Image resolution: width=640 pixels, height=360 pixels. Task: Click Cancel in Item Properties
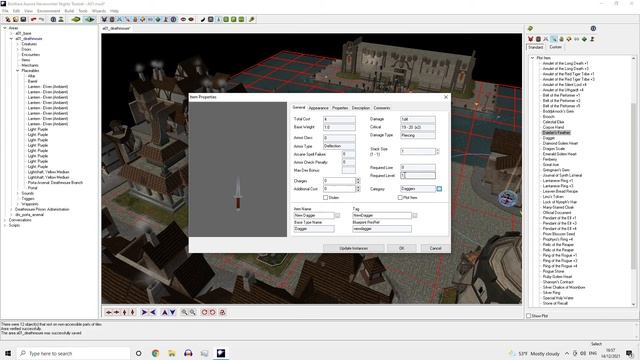(x=436, y=248)
